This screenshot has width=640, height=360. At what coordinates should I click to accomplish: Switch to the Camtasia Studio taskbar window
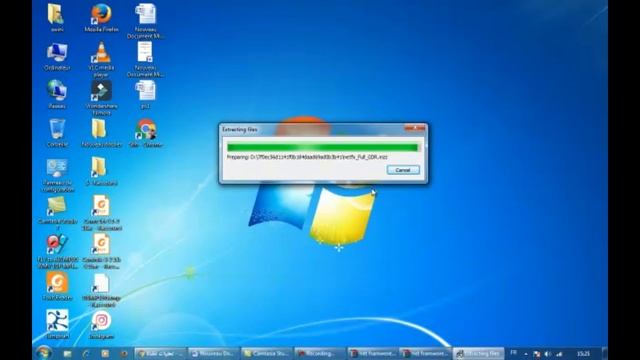(x=266, y=353)
